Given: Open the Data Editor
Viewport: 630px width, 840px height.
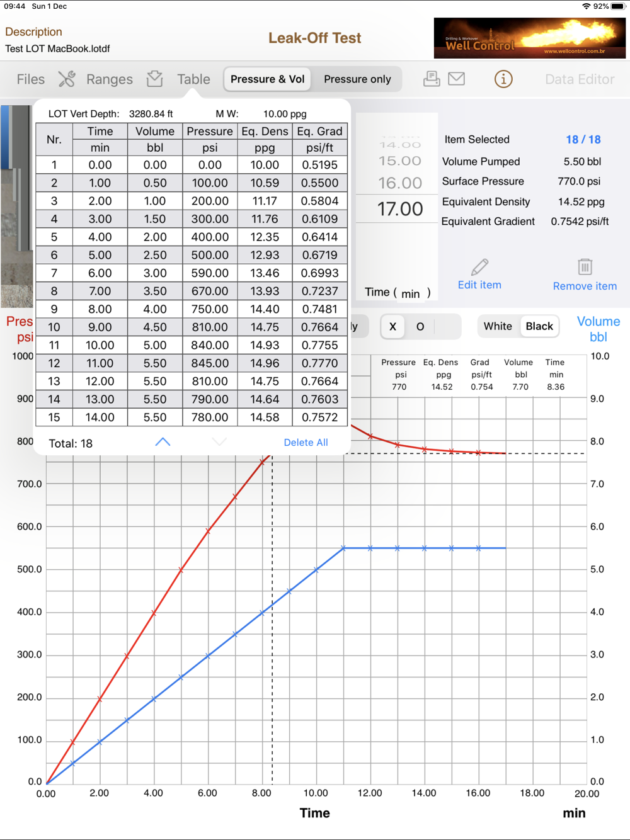Looking at the screenshot, I should pos(580,79).
